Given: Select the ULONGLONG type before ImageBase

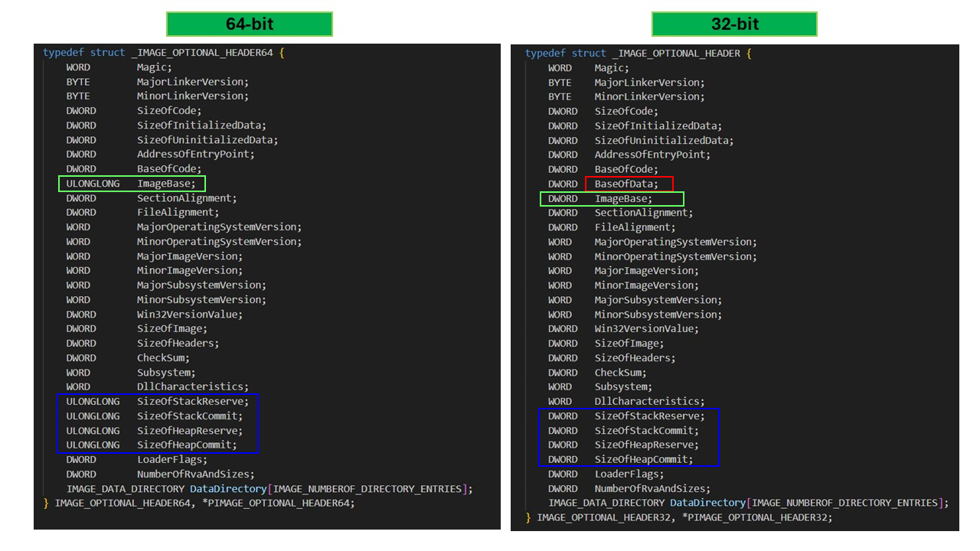Looking at the screenshot, I should pos(93,184).
